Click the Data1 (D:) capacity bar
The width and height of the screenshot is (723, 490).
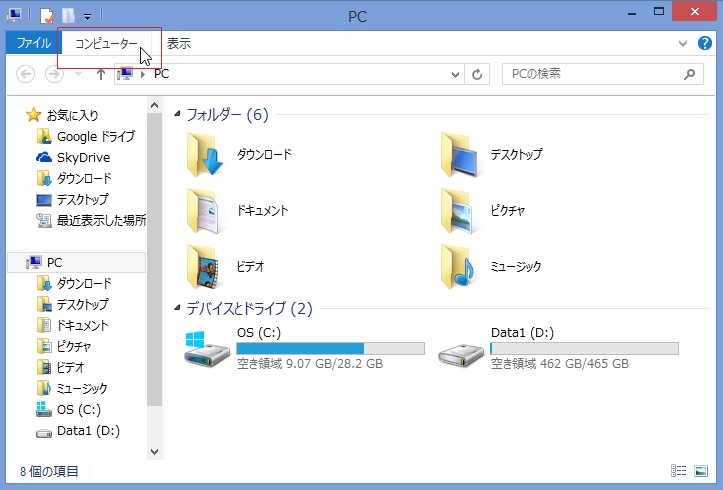pyautogui.click(x=584, y=348)
